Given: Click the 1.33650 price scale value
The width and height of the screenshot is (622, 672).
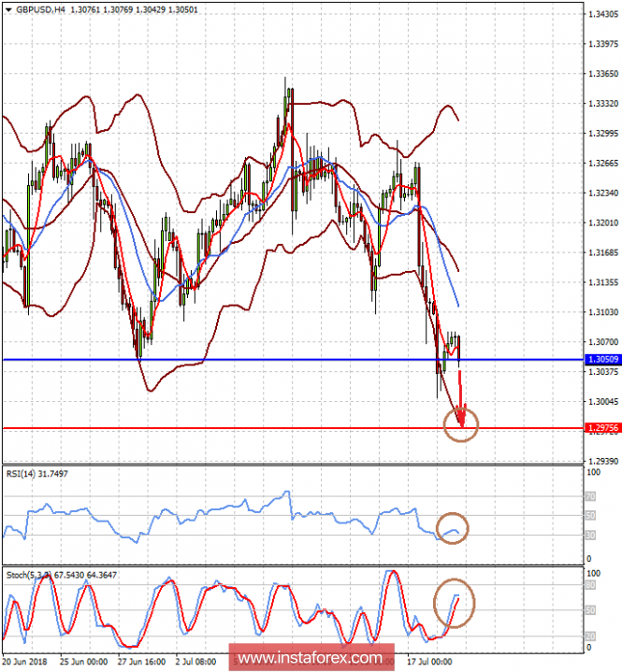Looking at the screenshot, I should pyautogui.click(x=603, y=74).
